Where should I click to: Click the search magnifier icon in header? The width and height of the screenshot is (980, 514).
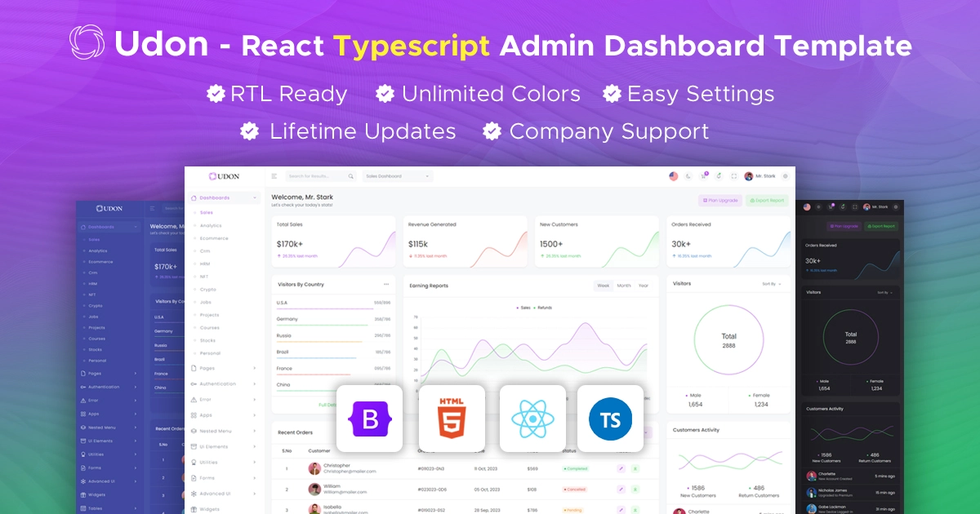pyautogui.click(x=351, y=176)
